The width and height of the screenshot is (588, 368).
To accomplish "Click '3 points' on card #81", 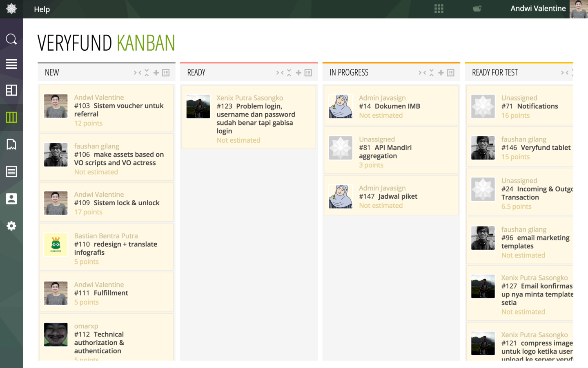I will tap(371, 165).
